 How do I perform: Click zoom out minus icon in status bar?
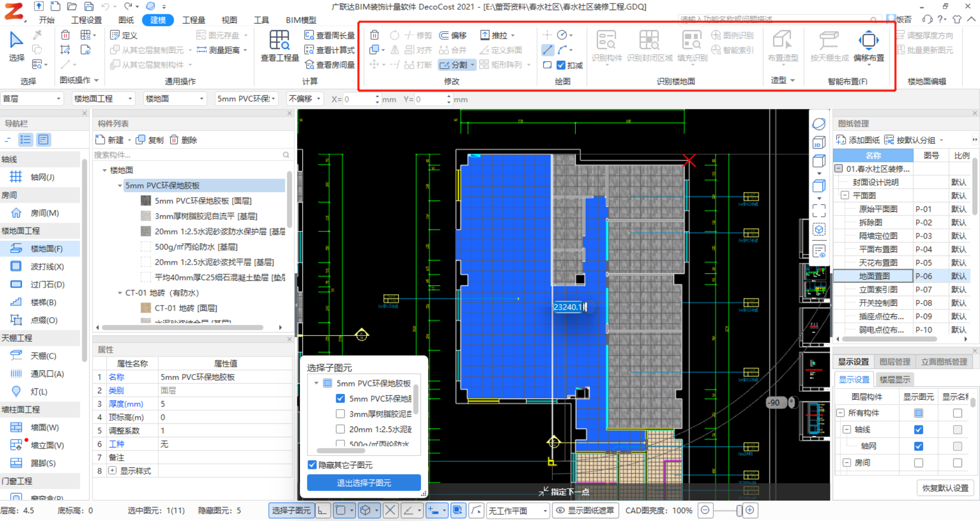point(706,510)
